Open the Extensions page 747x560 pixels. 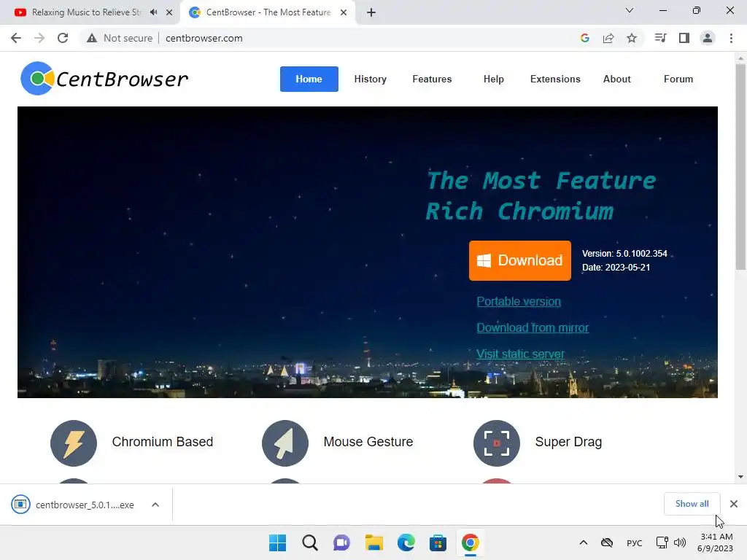click(555, 79)
